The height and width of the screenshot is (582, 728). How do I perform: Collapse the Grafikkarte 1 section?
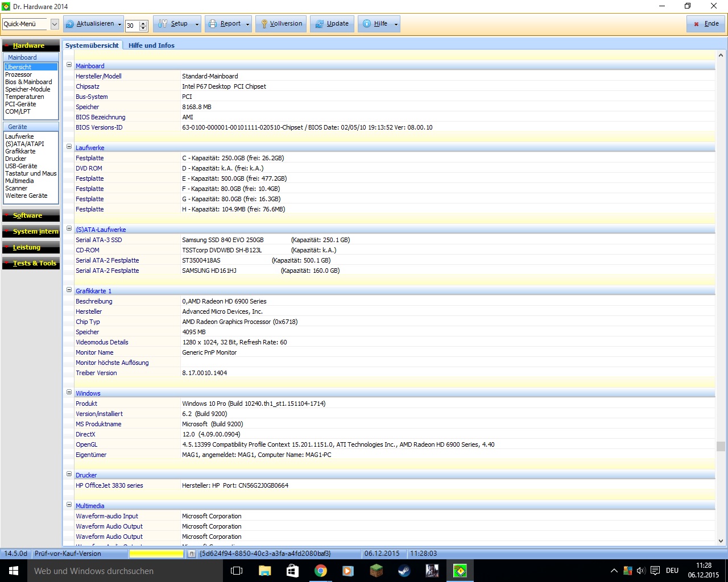pyautogui.click(x=69, y=290)
